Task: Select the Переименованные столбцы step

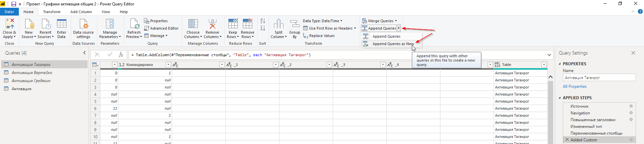Action: pos(596,133)
